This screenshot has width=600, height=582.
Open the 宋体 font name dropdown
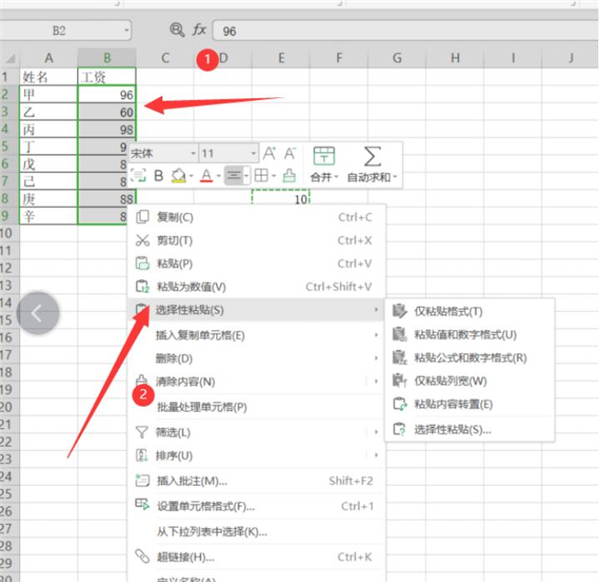point(193,154)
